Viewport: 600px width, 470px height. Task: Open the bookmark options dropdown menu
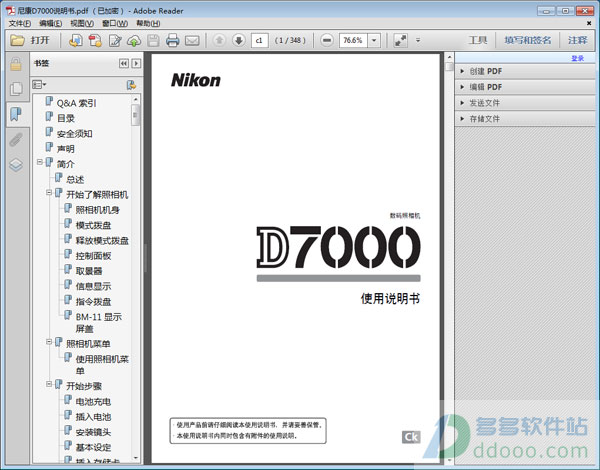[x=39, y=84]
